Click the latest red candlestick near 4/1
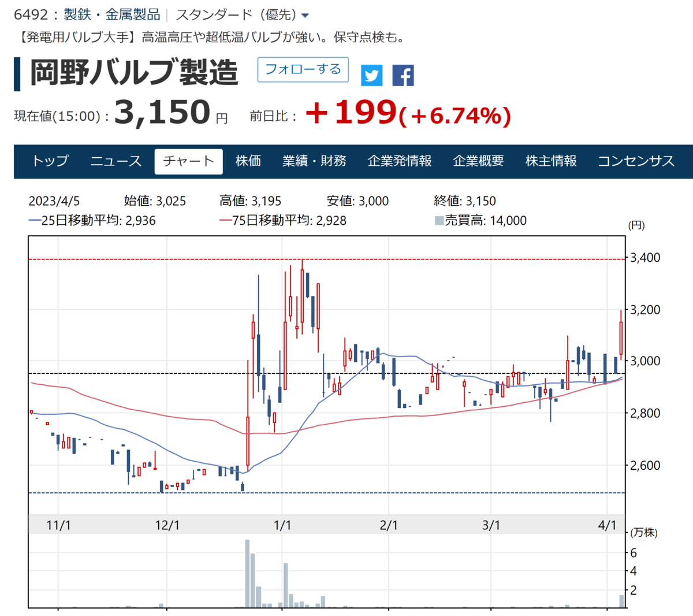This screenshot has height=616, width=693. coord(621,335)
